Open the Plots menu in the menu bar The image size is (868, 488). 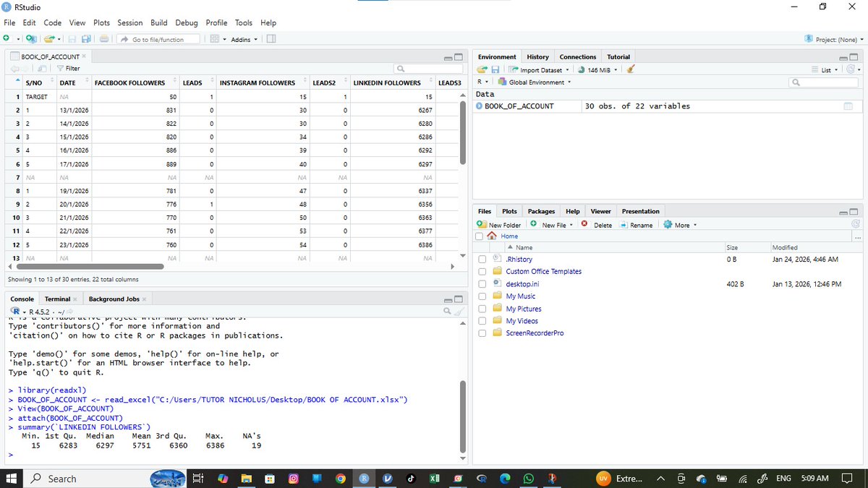(101, 22)
